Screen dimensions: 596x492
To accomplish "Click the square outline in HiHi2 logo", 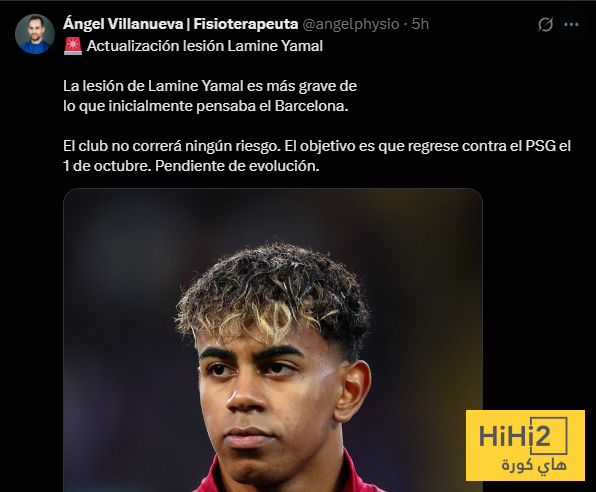I will (549, 436).
